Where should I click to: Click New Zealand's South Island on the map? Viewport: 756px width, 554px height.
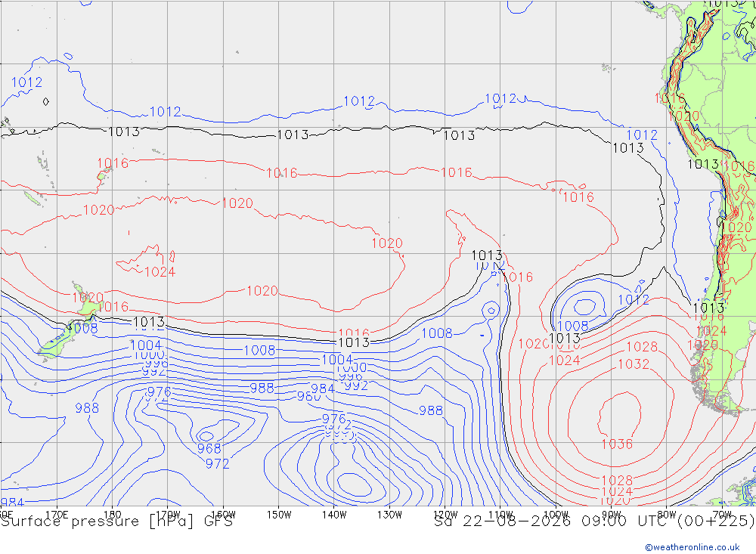pos(58,340)
